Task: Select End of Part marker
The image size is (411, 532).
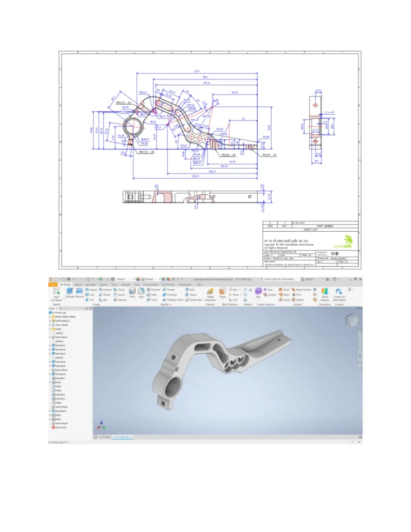Action: coord(60,428)
